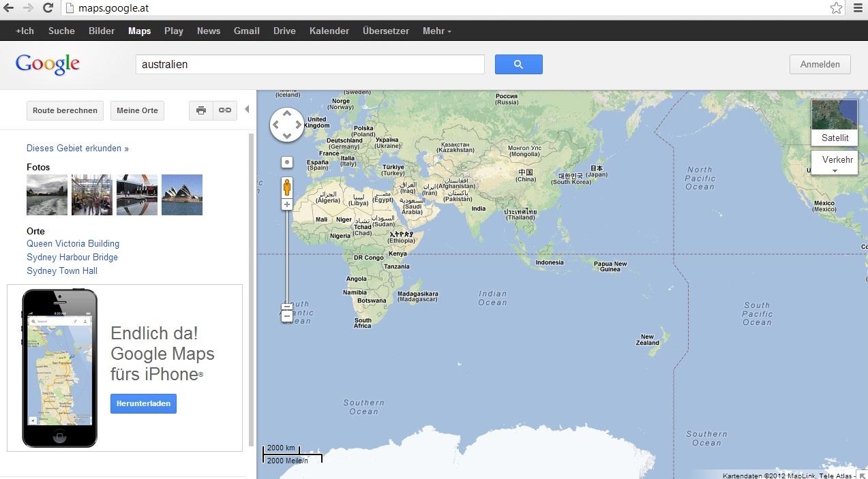Open the Sydney Opera House photo thumbnail
This screenshot has width=868, height=479.
182,195
